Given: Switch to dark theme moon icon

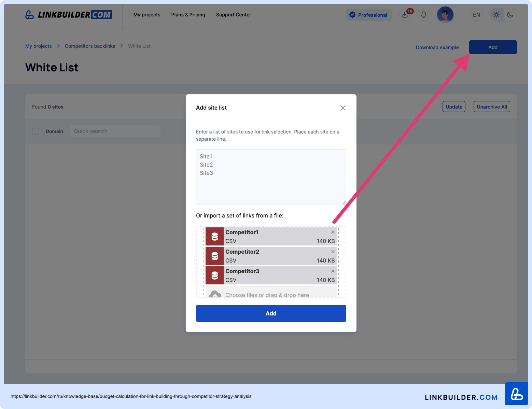Looking at the screenshot, I should pyautogui.click(x=510, y=15).
